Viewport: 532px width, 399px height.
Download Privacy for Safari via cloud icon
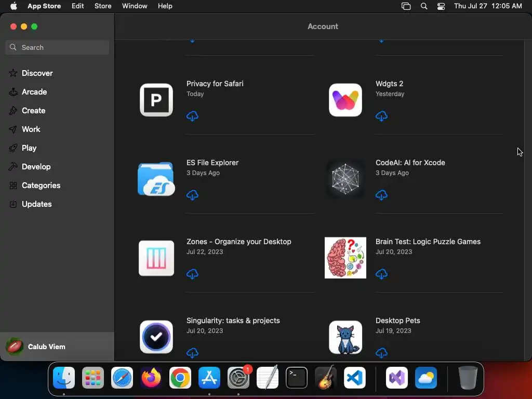click(x=192, y=116)
